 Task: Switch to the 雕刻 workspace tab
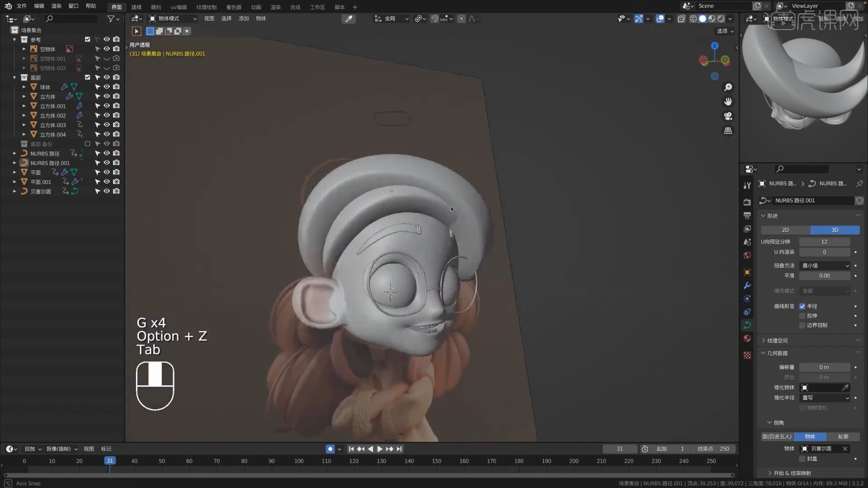[x=156, y=7]
